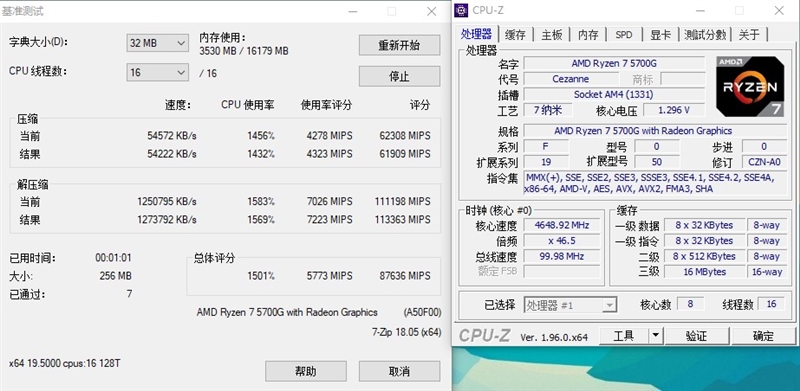Viewport: 800px width, 391px height.
Task: Click the elapsed time value 00:01:01
Action: [113, 258]
